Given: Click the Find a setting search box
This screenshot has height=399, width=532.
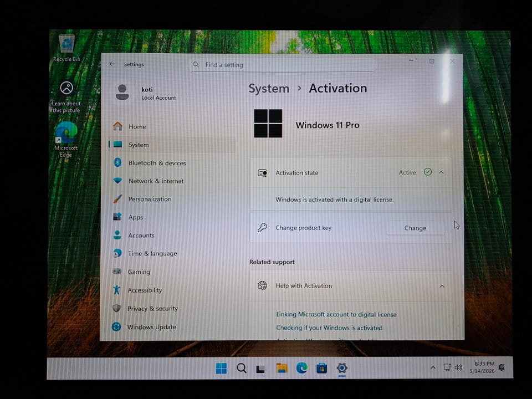Looking at the screenshot, I should 282,64.
